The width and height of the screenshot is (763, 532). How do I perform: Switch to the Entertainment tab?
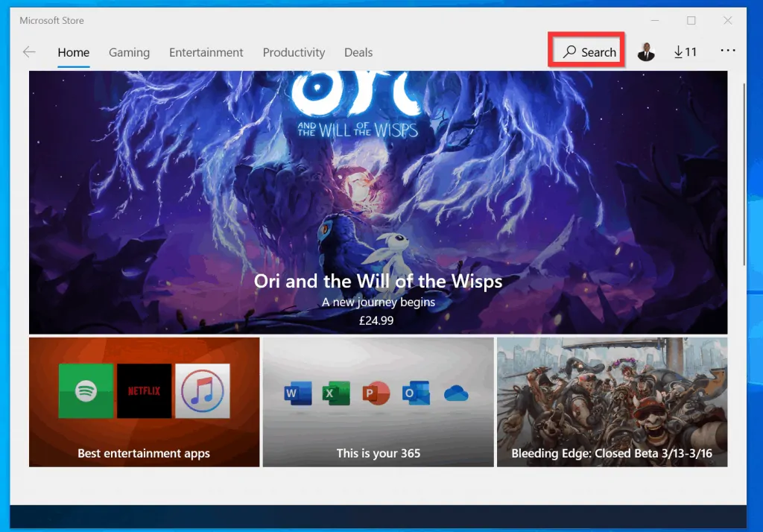tap(206, 52)
